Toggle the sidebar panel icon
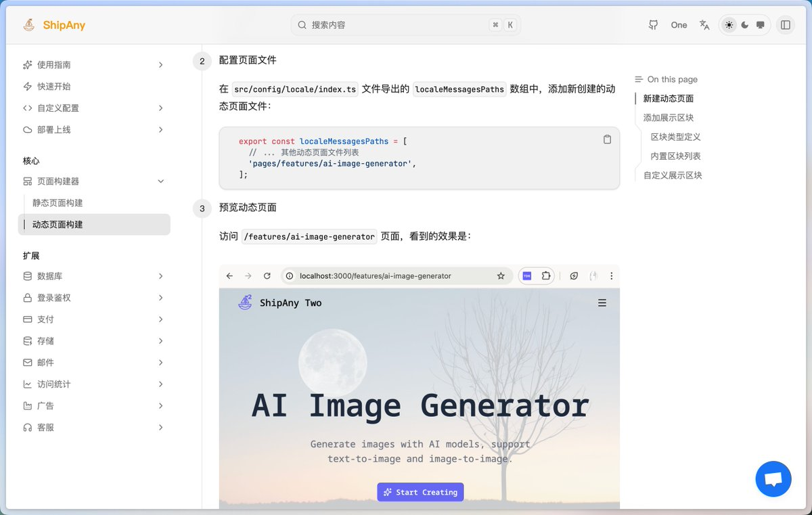The width and height of the screenshot is (812, 515). click(x=785, y=25)
